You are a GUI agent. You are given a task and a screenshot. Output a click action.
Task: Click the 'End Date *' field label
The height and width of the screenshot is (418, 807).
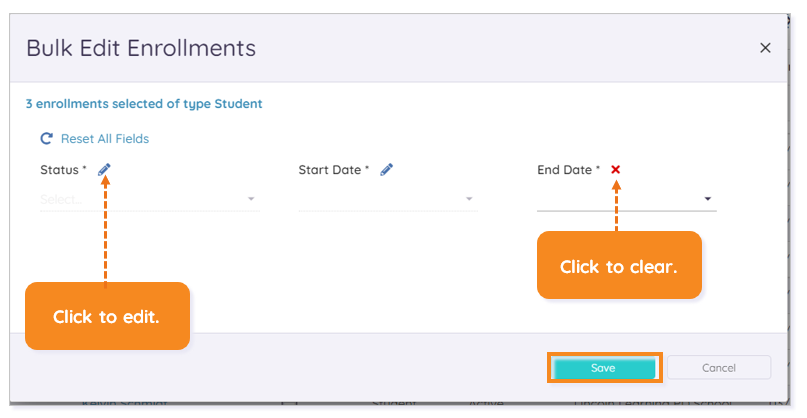[568, 170]
